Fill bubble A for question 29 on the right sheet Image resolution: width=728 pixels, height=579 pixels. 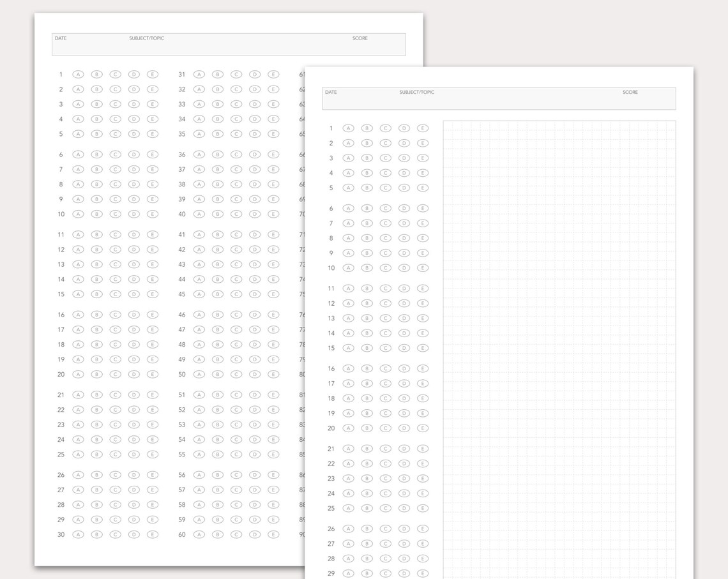[348, 573]
